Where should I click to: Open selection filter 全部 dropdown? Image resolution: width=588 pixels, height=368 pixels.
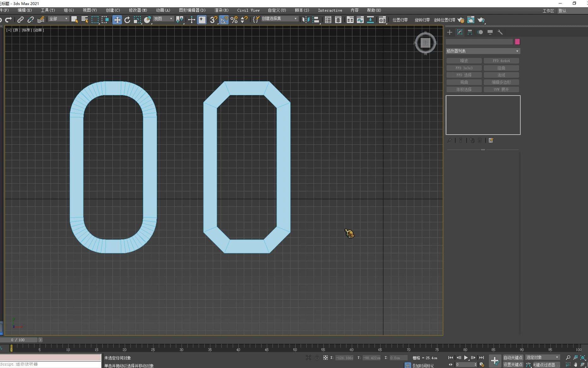click(58, 19)
